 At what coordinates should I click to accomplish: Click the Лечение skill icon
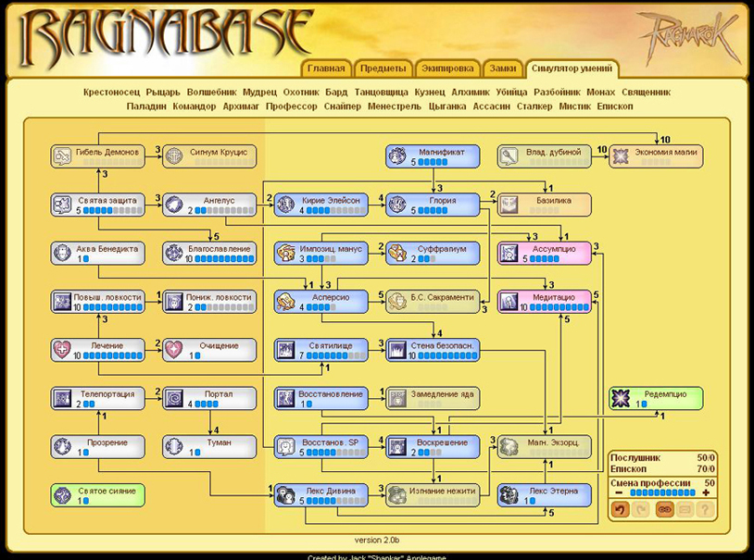pos(62,351)
